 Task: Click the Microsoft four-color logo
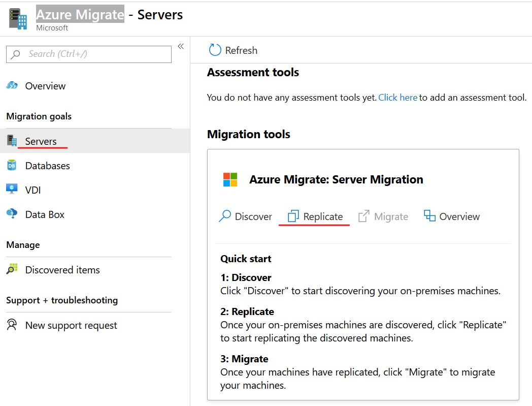tap(230, 179)
